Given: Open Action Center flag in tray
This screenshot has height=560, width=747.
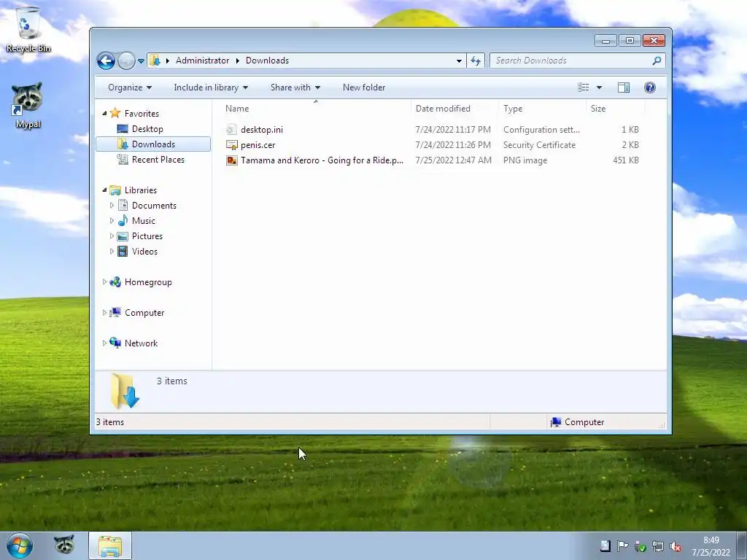Looking at the screenshot, I should [622, 545].
